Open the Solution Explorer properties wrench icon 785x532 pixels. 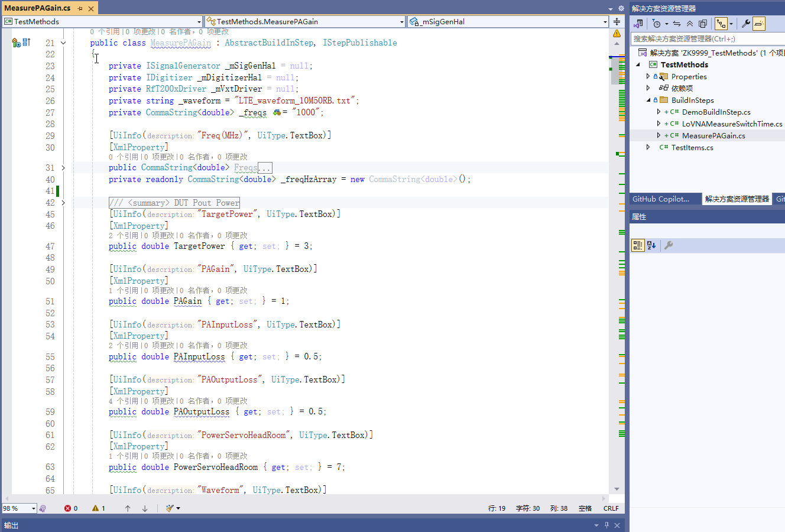(x=746, y=24)
